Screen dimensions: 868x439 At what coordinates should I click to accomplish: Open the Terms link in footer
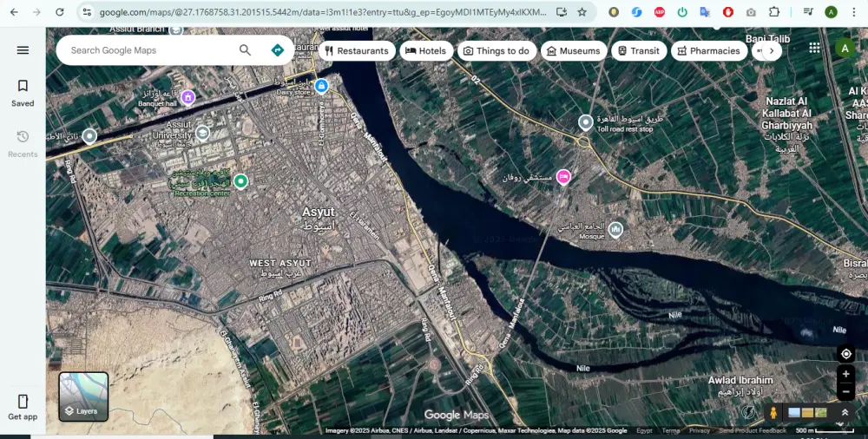pyautogui.click(x=670, y=430)
